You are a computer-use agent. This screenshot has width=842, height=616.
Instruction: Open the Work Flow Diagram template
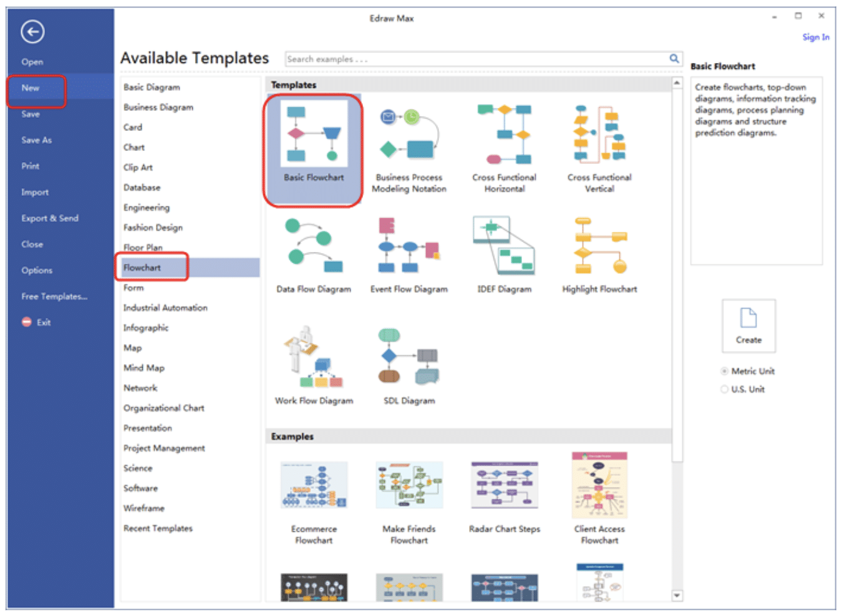[x=314, y=366]
